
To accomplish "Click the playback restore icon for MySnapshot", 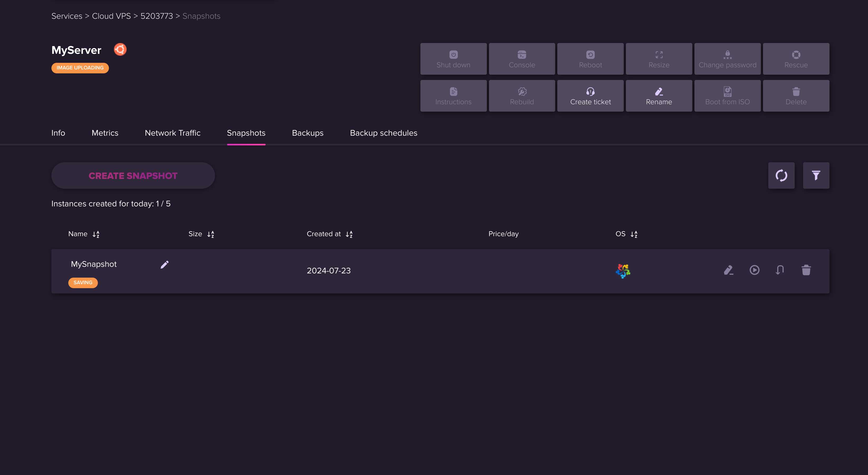I will coord(755,270).
